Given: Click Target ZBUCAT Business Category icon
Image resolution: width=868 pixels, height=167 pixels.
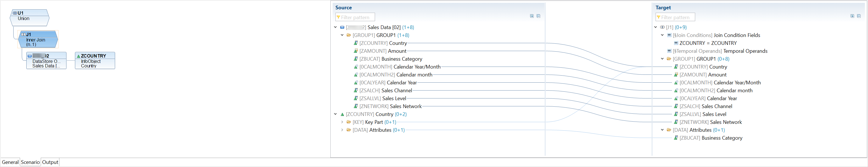Looking at the screenshot, I should pyautogui.click(x=676, y=138).
